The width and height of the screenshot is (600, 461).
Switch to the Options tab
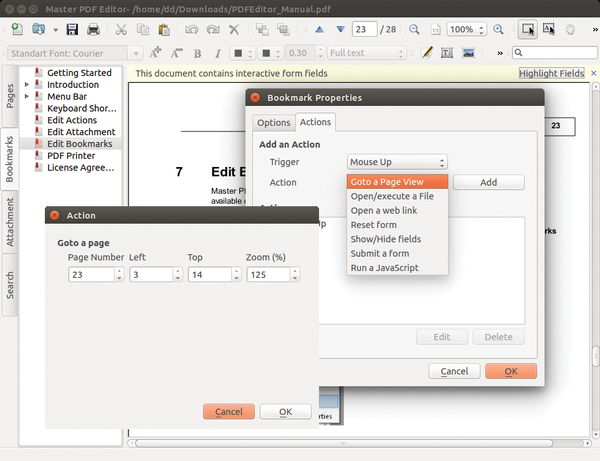[272, 122]
